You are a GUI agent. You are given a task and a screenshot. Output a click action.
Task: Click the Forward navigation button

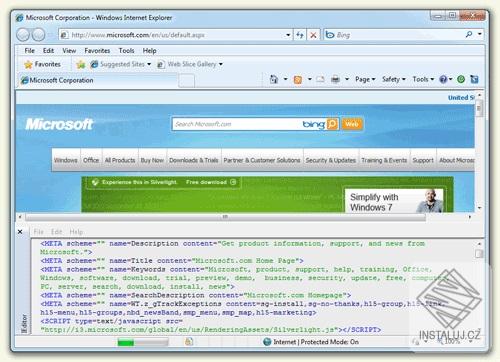[x=38, y=35]
